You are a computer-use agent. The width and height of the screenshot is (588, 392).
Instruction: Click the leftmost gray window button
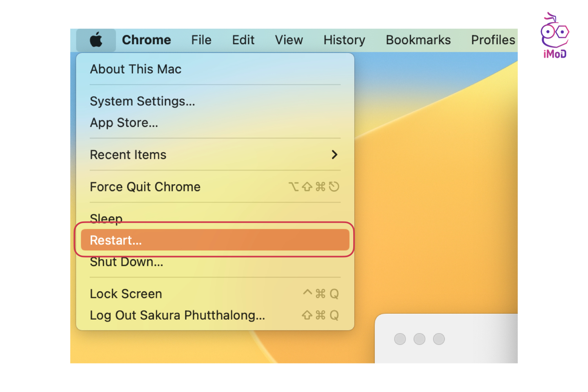point(400,339)
